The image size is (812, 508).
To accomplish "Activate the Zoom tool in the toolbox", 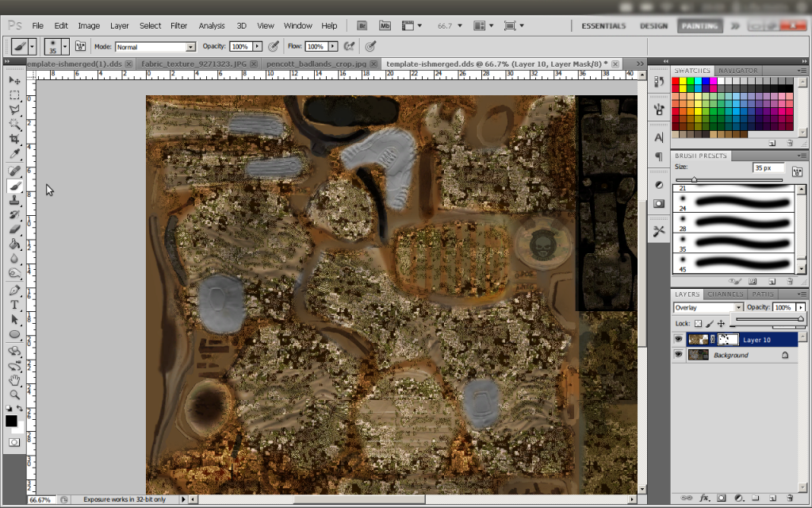I will 14,394.
